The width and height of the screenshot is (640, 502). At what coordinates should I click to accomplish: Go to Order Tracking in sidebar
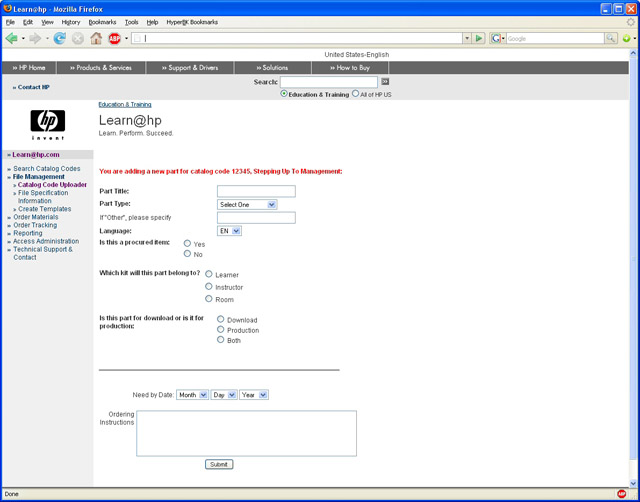pyautogui.click(x=35, y=225)
